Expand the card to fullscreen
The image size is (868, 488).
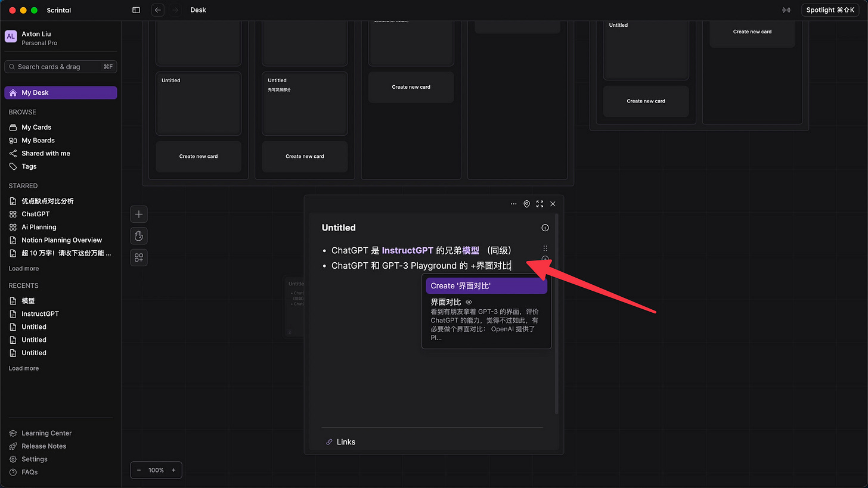[x=540, y=204]
